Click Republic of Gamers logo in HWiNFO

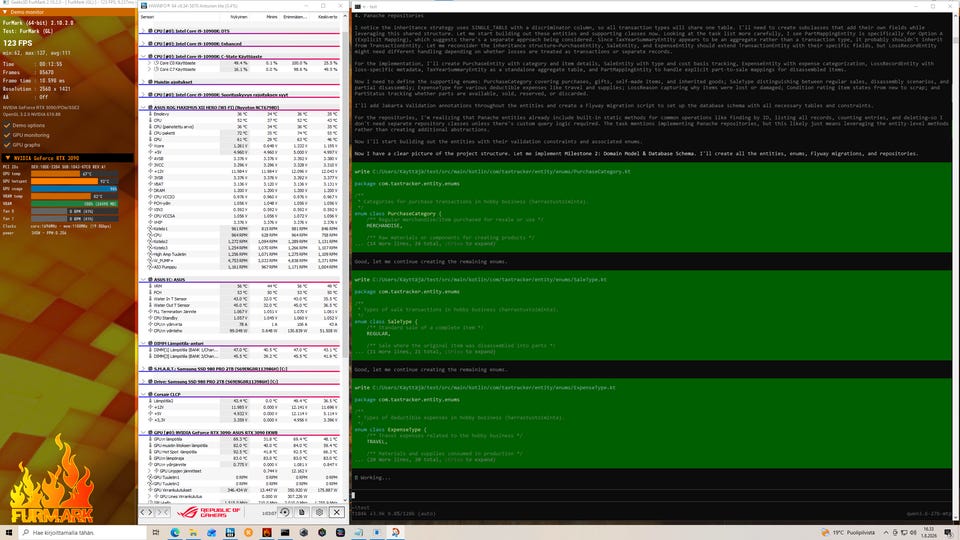coord(209,512)
